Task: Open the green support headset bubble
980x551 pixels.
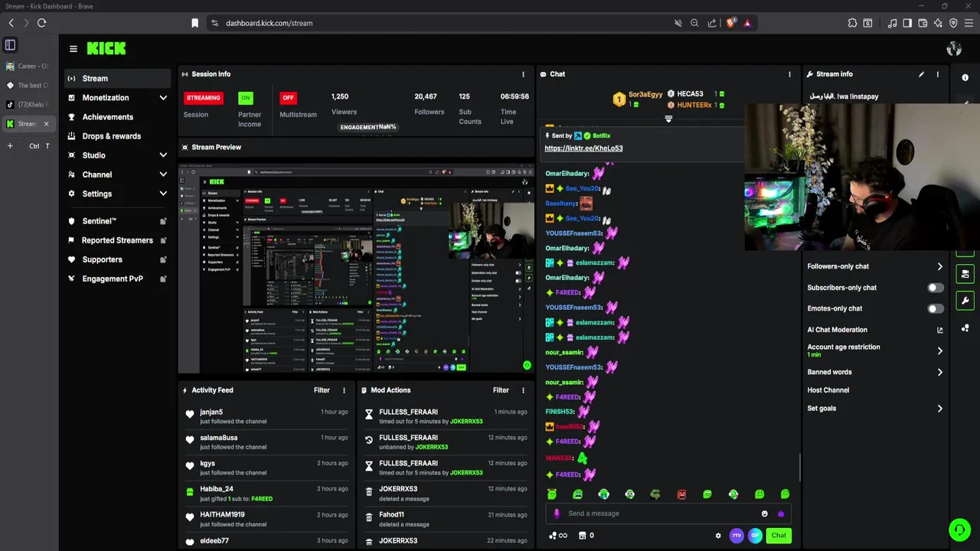Action: [x=959, y=529]
